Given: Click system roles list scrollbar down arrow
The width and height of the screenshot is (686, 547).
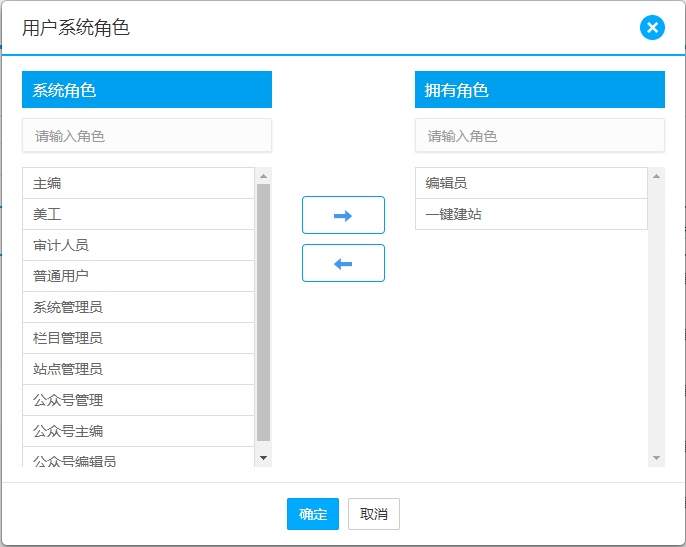Looking at the screenshot, I should tap(264, 458).
